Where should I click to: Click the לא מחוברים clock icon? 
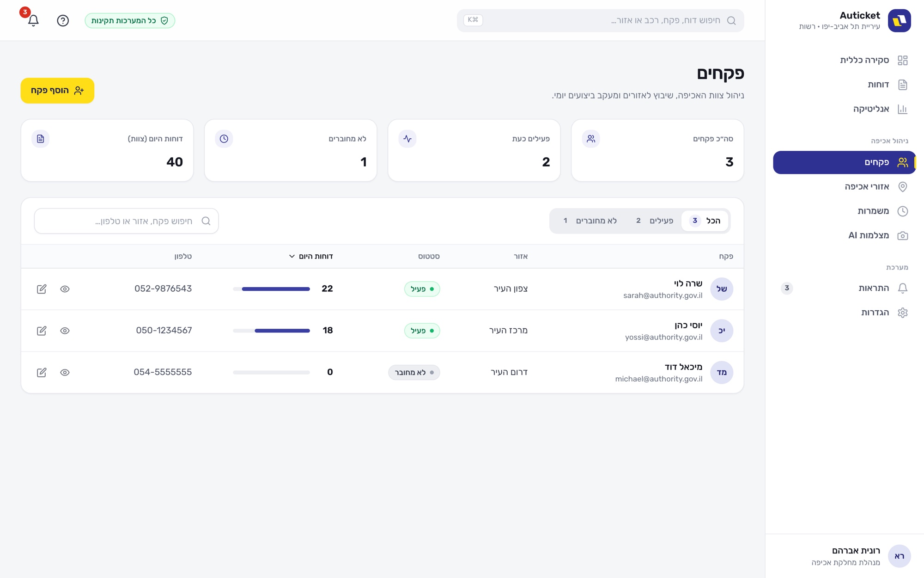224,139
